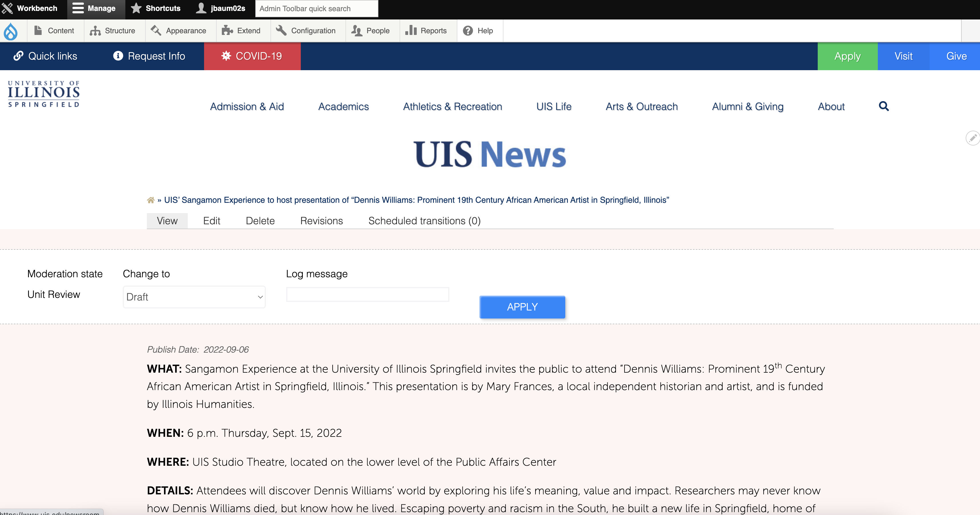Click the Dennis Williams breadcrumb title link
The width and height of the screenshot is (980, 515).
coord(416,200)
